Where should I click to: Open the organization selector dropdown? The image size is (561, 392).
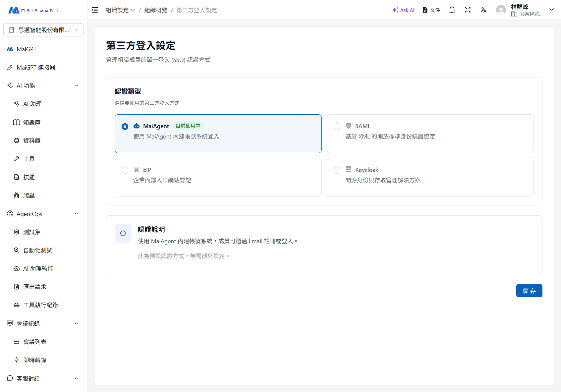[x=43, y=30]
